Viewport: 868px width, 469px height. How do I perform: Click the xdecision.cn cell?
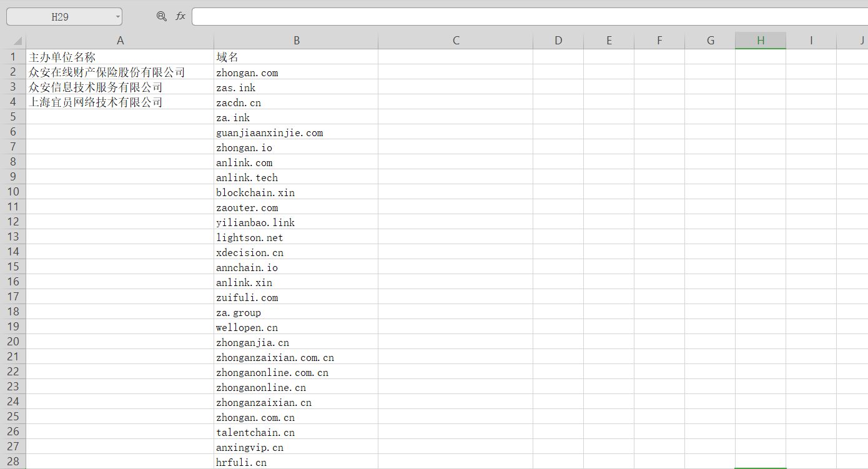coord(296,252)
